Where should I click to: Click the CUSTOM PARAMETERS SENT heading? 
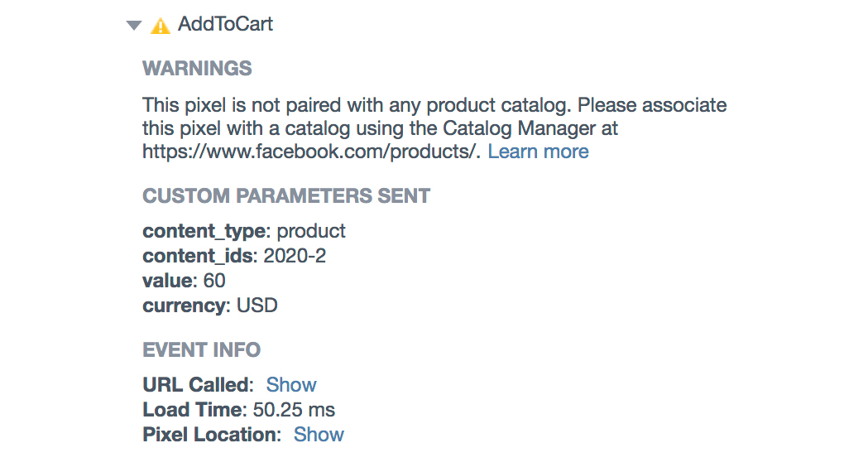tap(286, 195)
